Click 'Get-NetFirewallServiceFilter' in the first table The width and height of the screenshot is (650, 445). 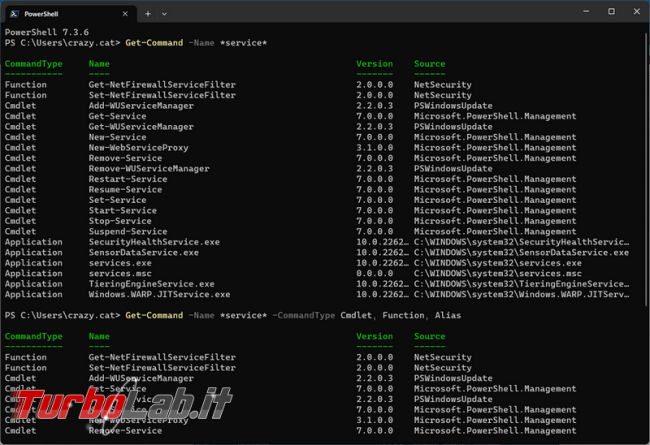pos(162,85)
